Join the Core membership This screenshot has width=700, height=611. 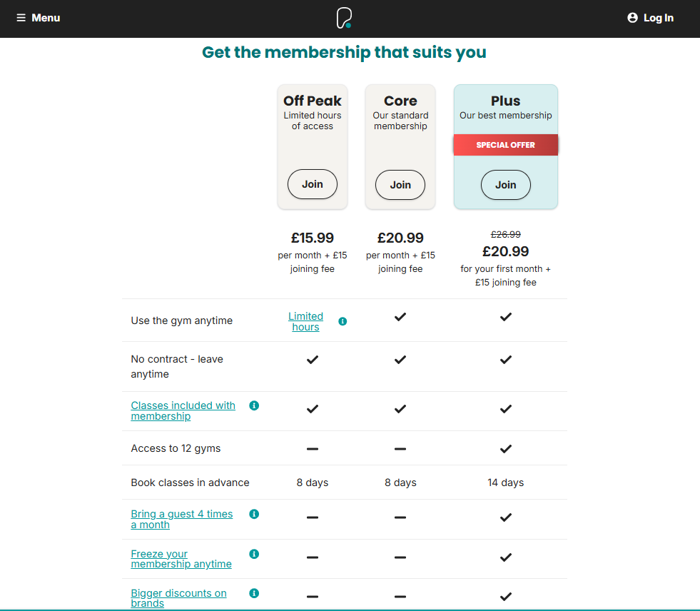click(400, 185)
